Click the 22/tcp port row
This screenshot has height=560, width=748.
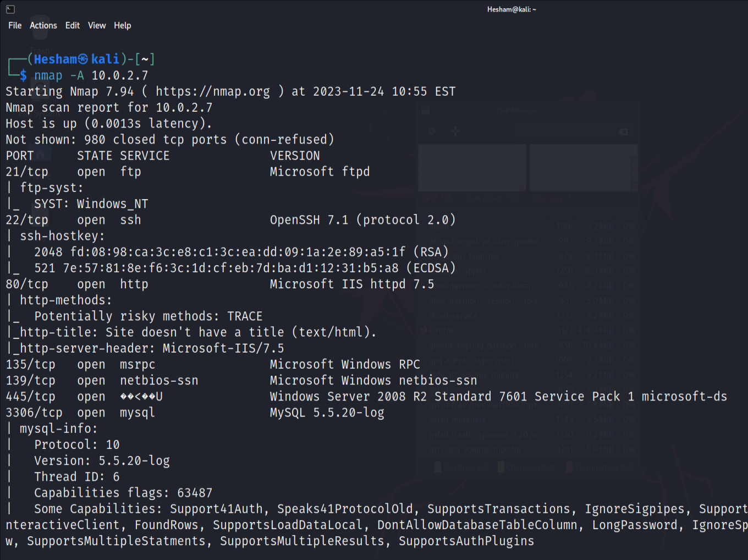(230, 220)
